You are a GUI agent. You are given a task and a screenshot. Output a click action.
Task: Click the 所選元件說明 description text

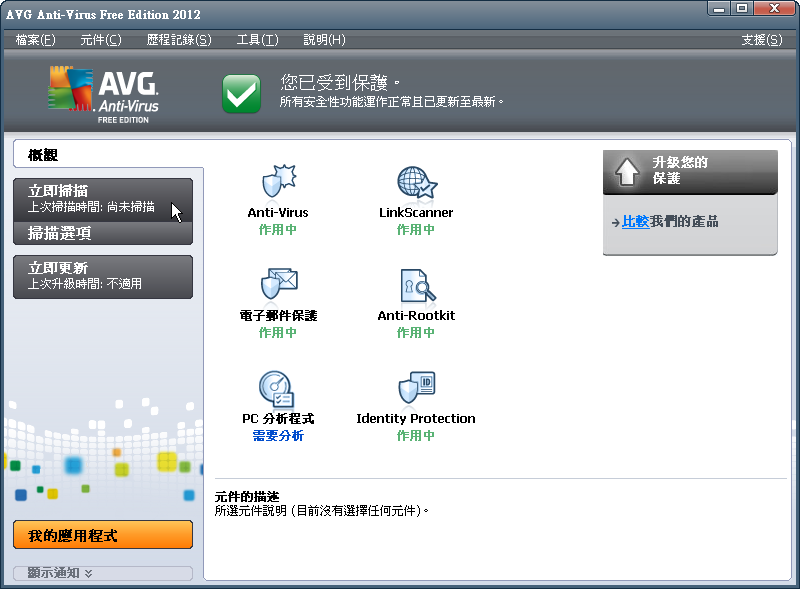tap(321, 511)
